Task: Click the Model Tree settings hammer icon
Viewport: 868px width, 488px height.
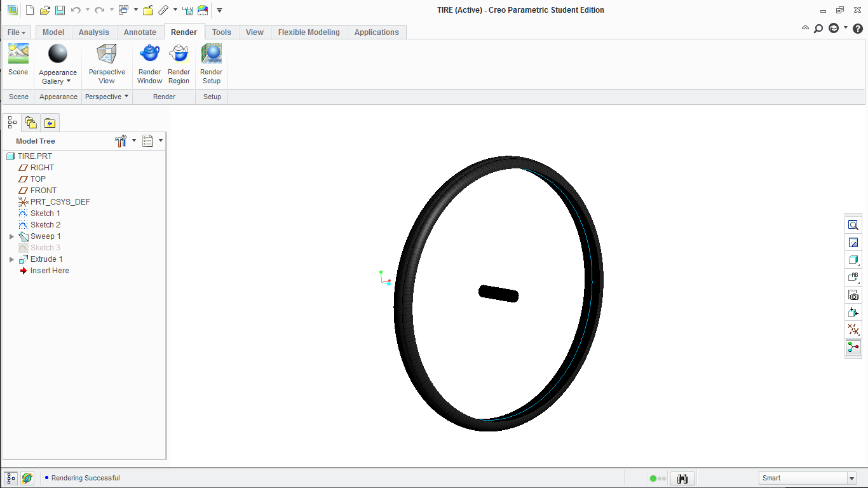Action: tap(121, 141)
